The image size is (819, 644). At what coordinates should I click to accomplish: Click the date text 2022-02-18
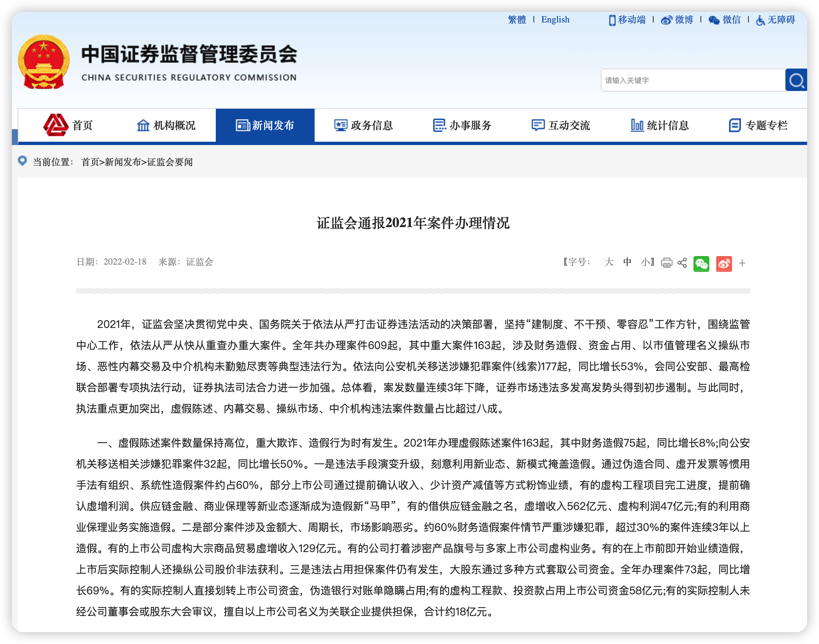[x=125, y=262]
